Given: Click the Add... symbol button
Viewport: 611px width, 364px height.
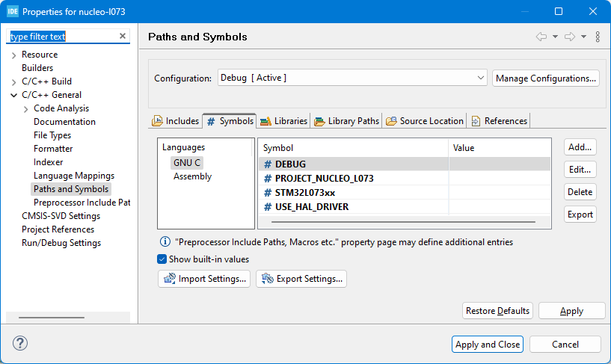Looking at the screenshot, I should pos(580,148).
